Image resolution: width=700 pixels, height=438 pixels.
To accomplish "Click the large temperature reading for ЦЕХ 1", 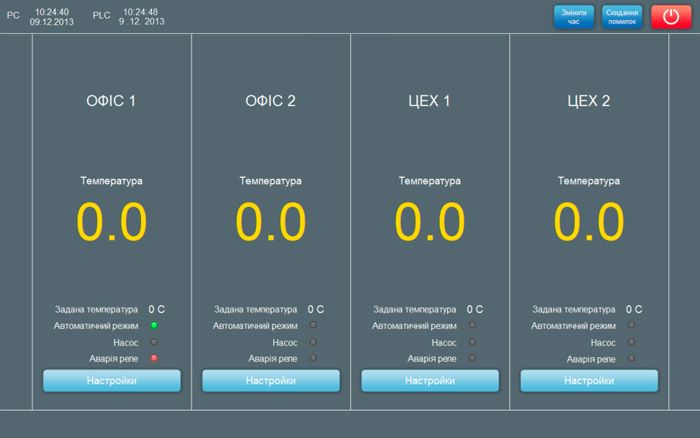I will 430,222.
